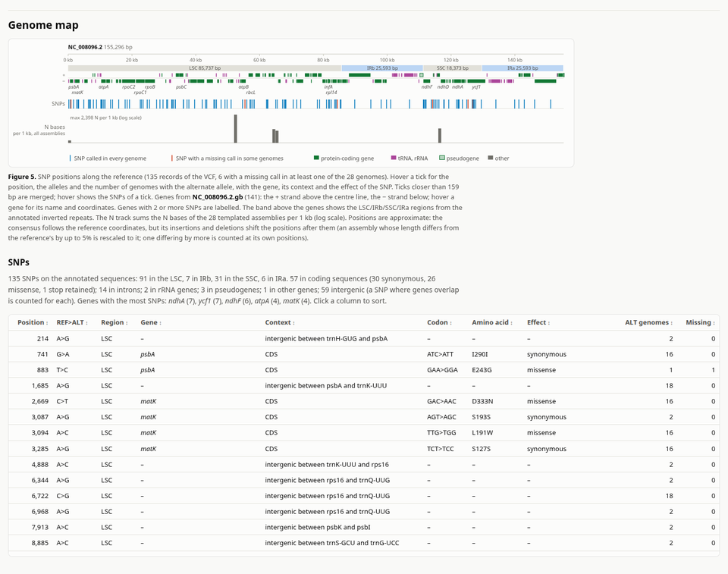The image size is (728, 574).
Task: Click the grey 'other' legend swatch
Action: [491, 158]
